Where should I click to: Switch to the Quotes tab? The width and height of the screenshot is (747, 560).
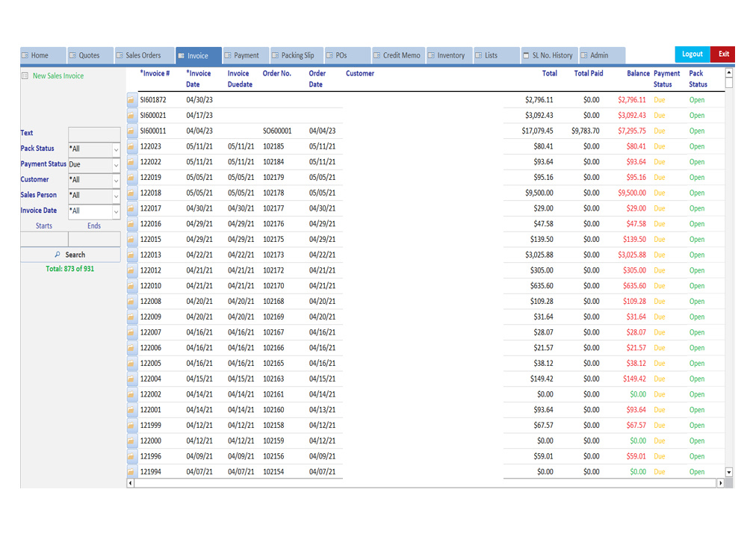pyautogui.click(x=90, y=55)
